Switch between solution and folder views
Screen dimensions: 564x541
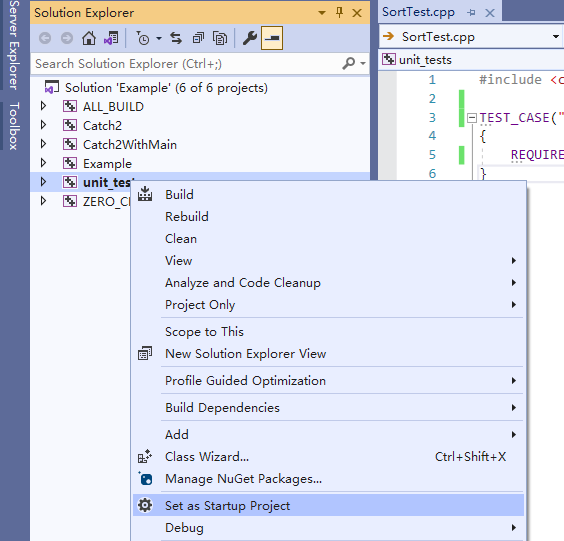111,38
